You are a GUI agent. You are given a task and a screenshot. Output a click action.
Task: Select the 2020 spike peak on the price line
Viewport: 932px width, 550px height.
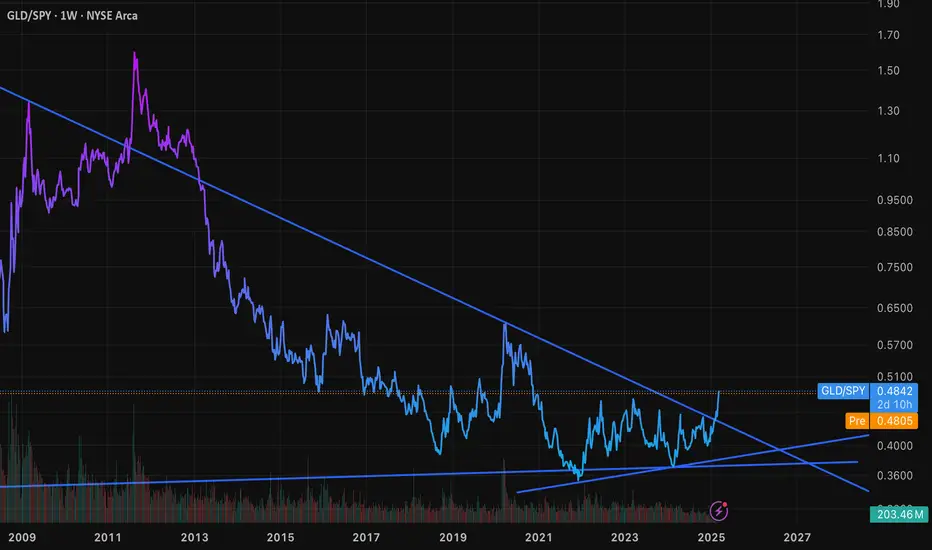(x=505, y=324)
